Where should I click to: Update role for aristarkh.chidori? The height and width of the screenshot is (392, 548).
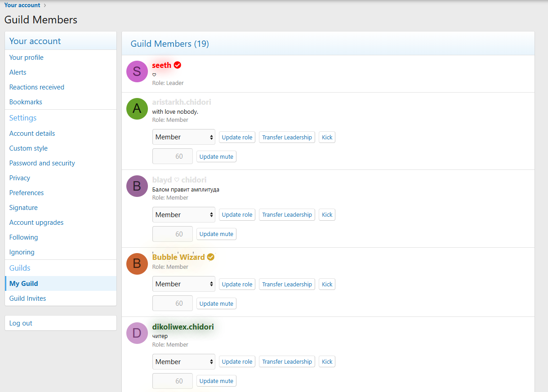click(237, 137)
